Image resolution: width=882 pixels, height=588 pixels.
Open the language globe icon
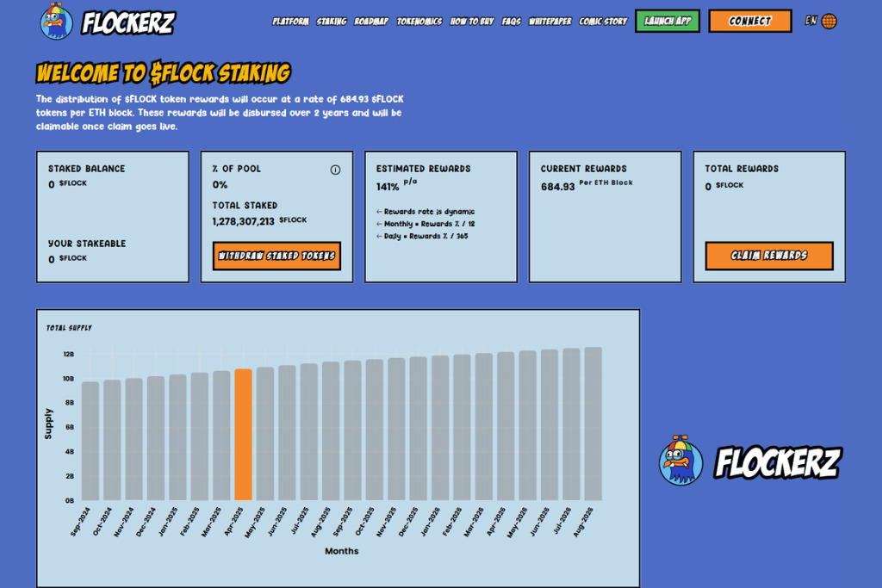click(829, 22)
